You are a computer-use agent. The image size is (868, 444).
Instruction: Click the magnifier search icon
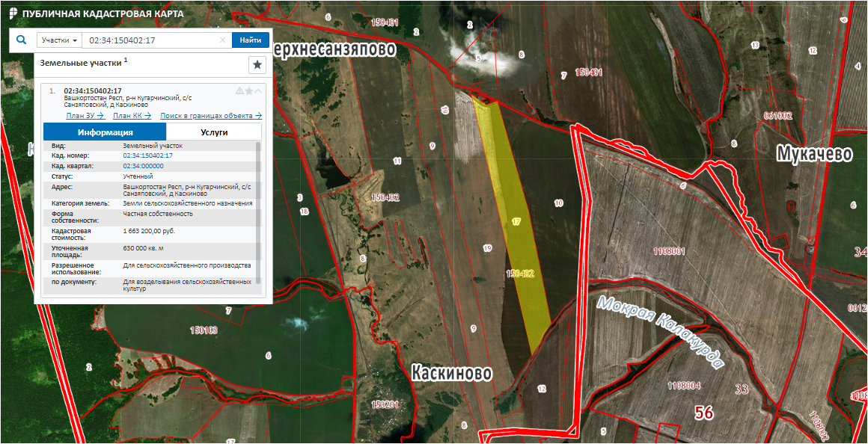(21, 40)
